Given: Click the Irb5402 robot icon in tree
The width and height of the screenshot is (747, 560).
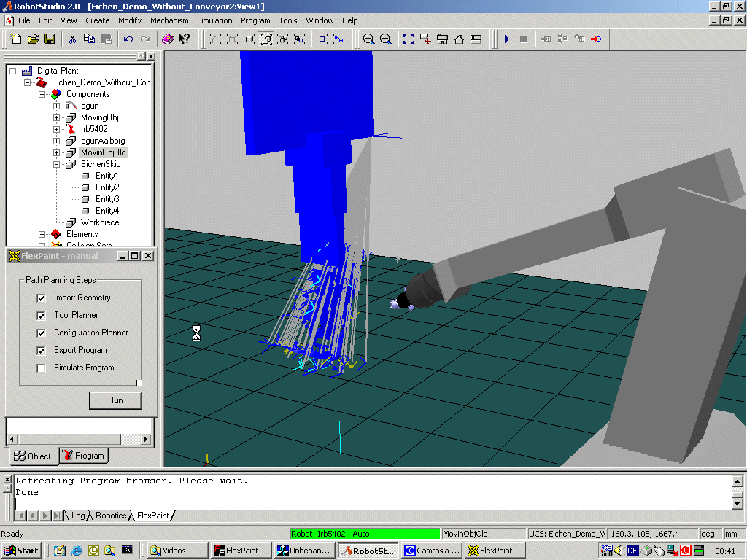Looking at the screenshot, I should click(x=71, y=129).
